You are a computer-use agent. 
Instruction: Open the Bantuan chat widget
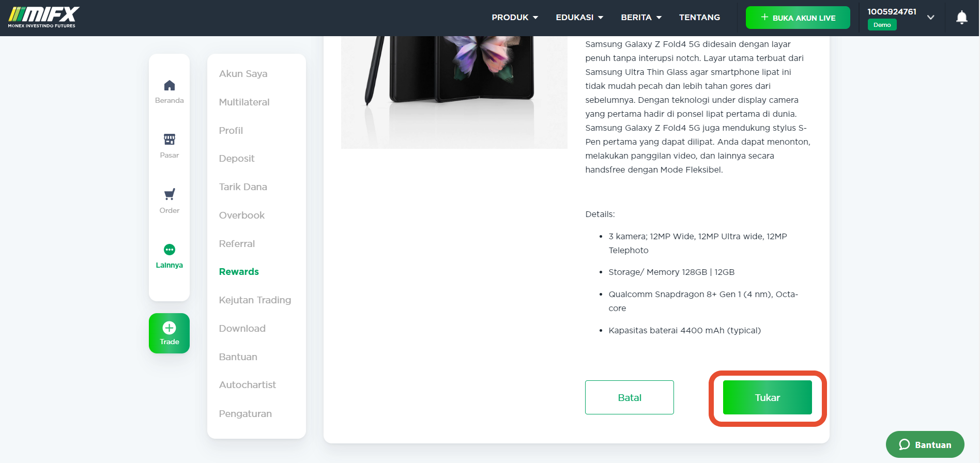(925, 444)
